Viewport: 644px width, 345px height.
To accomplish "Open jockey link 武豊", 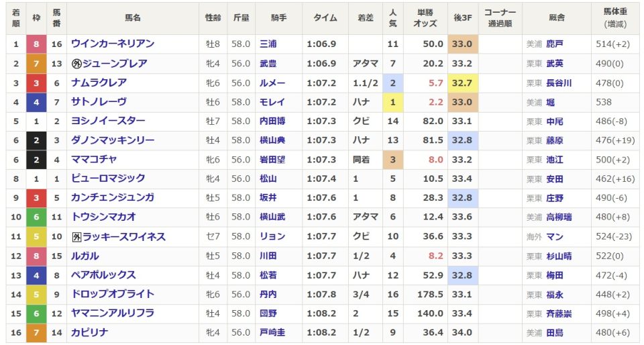I will coord(268,64).
